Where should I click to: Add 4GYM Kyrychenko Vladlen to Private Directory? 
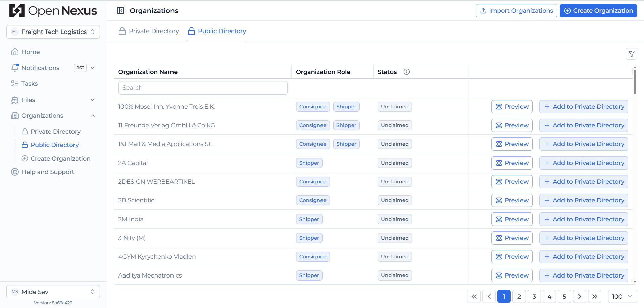584,257
